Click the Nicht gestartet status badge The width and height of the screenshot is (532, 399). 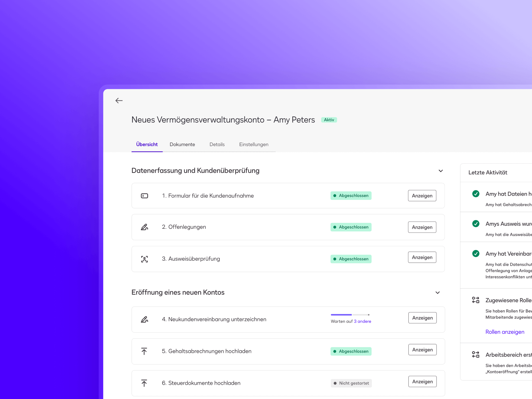(351, 383)
